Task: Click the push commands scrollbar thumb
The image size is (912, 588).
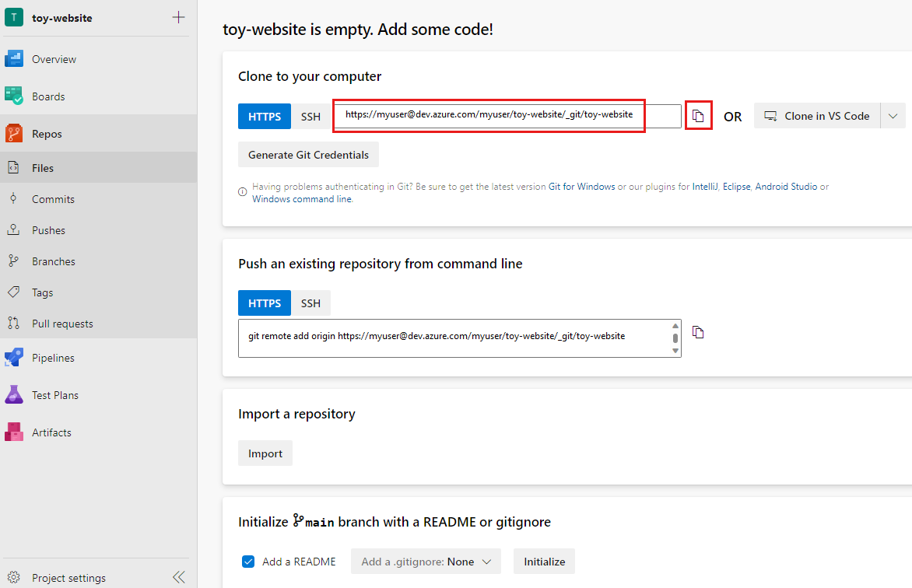Action: click(x=675, y=338)
